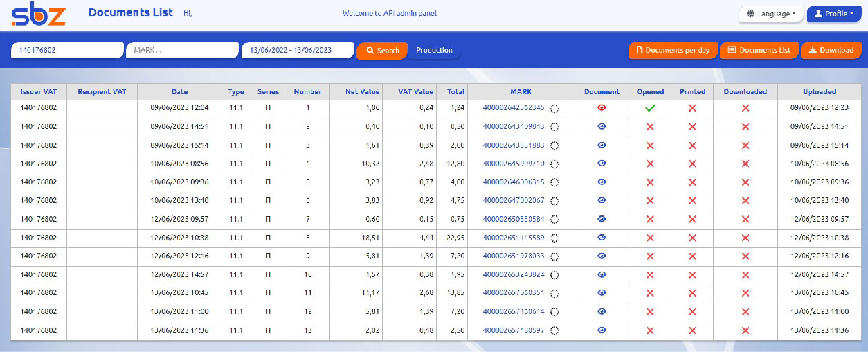
Task: View document for invoice number 1
Action: point(602,108)
